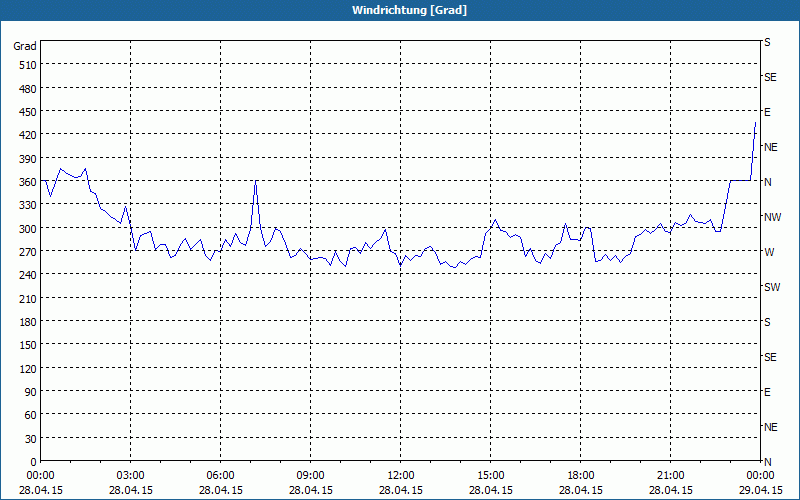The height and width of the screenshot is (500, 800).
Task: Click the SW compass direction label
Action: tap(772, 287)
